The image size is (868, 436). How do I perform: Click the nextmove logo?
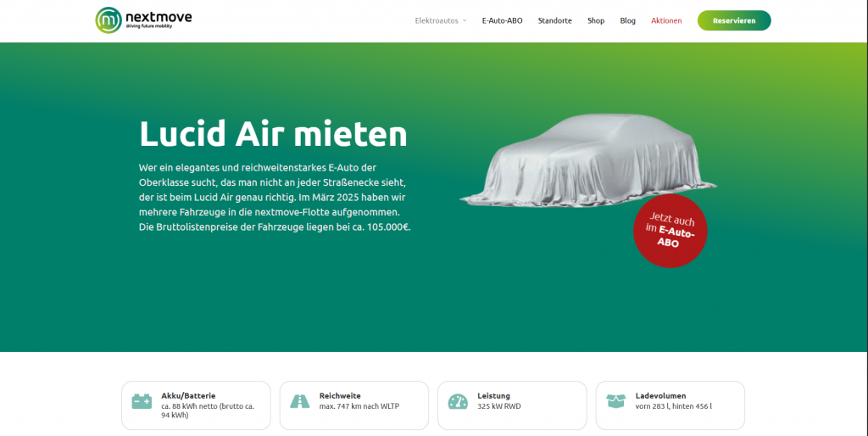click(x=143, y=20)
